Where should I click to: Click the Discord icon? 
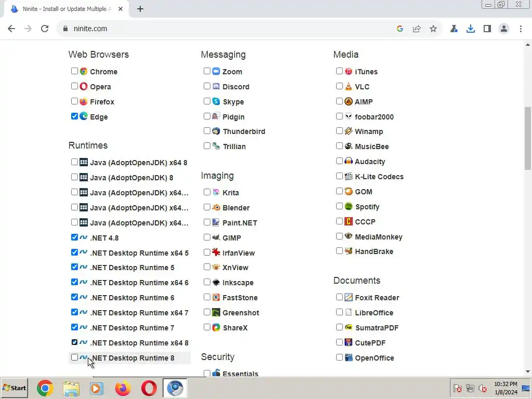tap(216, 86)
